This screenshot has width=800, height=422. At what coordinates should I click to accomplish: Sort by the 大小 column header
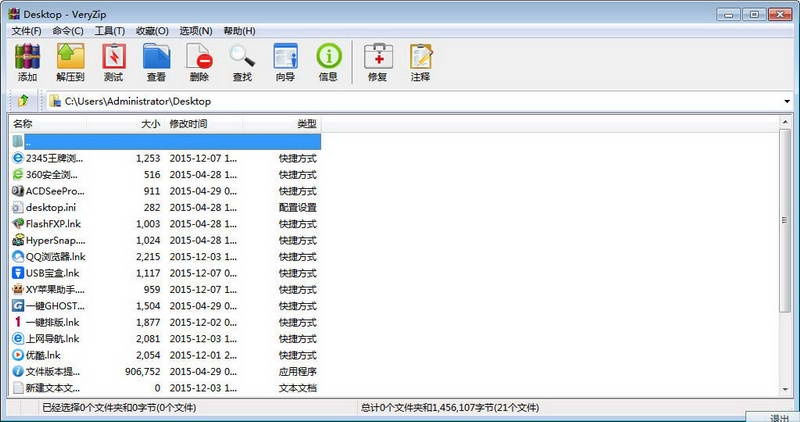tap(150, 124)
